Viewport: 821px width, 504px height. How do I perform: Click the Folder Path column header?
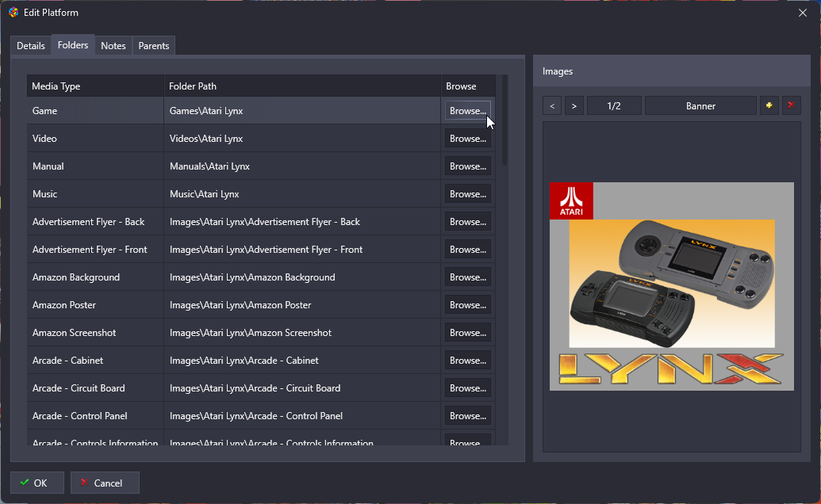[x=303, y=86]
